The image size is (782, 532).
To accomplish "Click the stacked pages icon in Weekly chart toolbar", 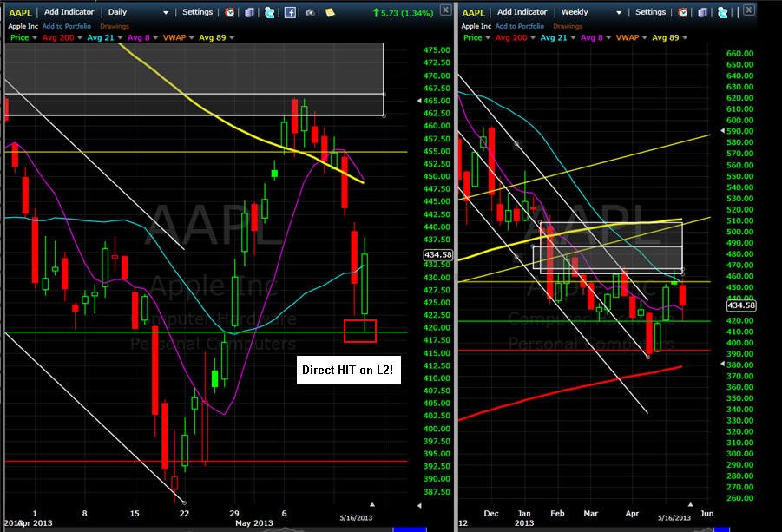I will 703,12.
